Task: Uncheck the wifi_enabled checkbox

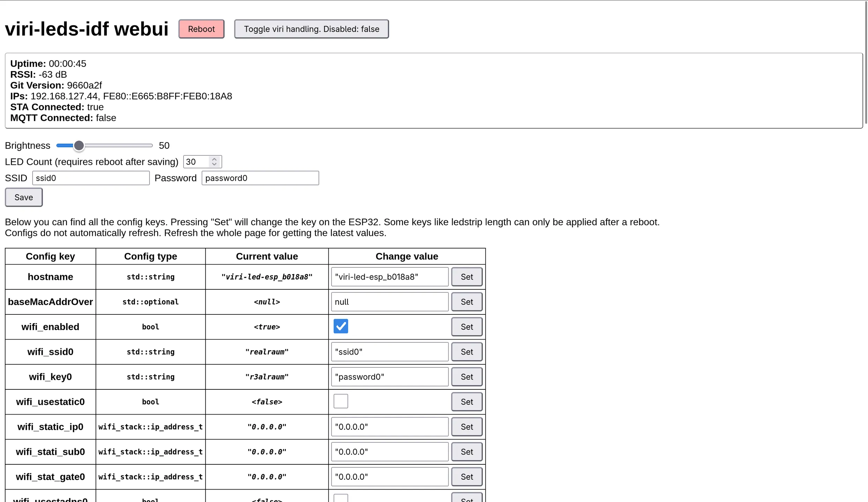Action: [341, 326]
